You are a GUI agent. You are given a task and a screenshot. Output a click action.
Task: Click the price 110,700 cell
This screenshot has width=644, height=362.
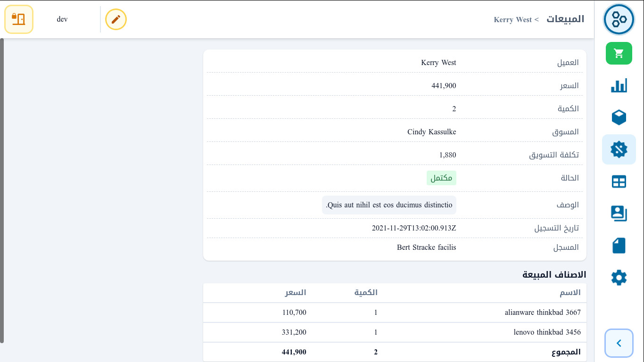294,313
